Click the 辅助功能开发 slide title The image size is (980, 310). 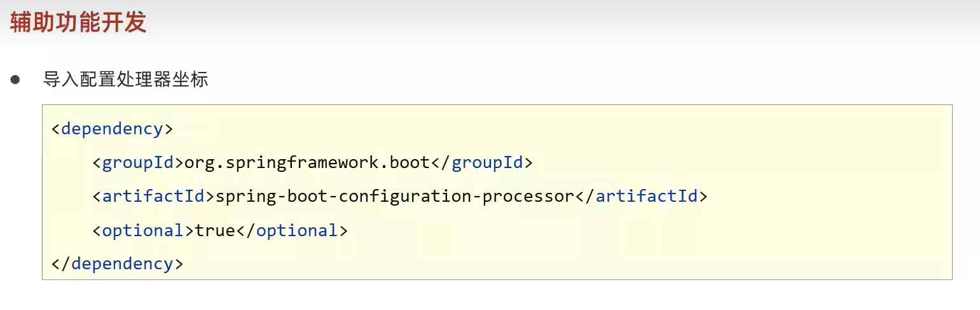tap(78, 22)
